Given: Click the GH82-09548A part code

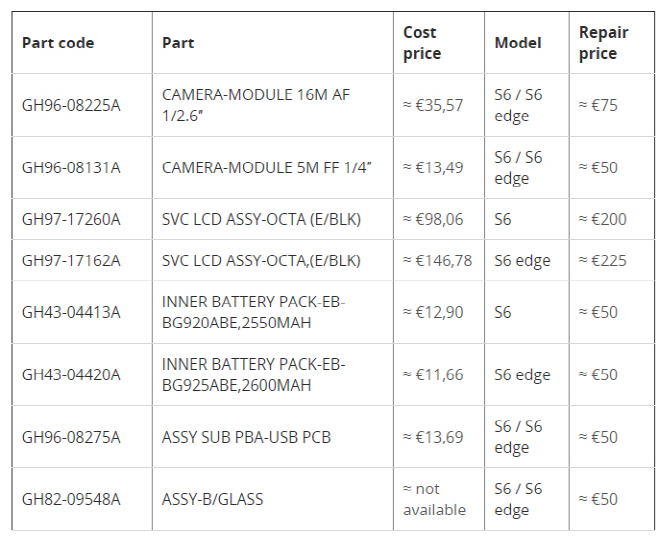Looking at the screenshot, I should click(71, 499).
